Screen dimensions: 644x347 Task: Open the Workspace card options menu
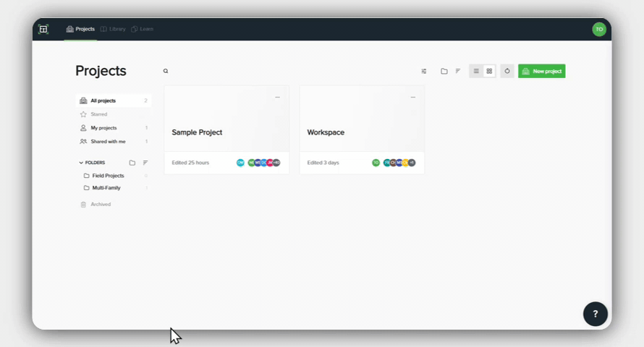(412, 97)
